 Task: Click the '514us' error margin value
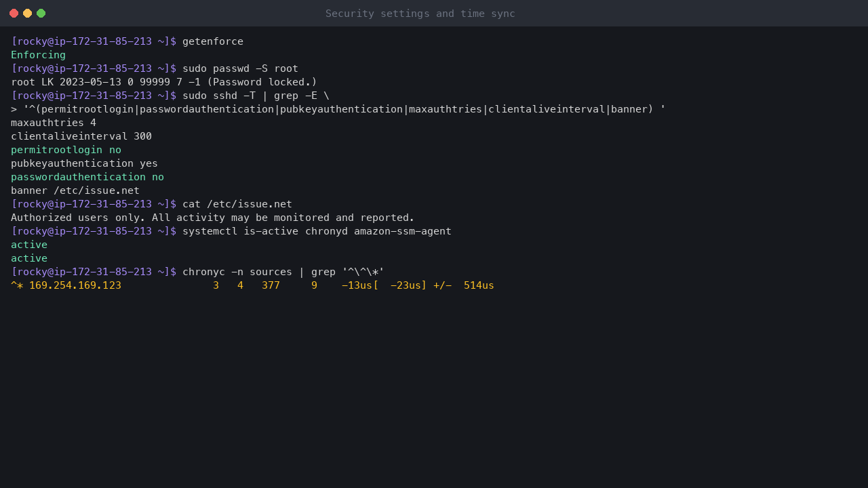click(x=479, y=285)
